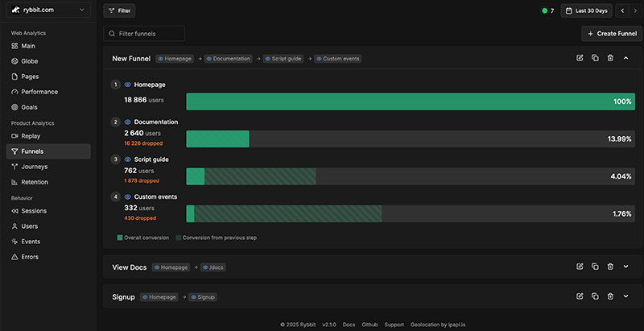644x331 pixels.
Task: Focus the Filter funnels search field
Action: tap(144, 34)
